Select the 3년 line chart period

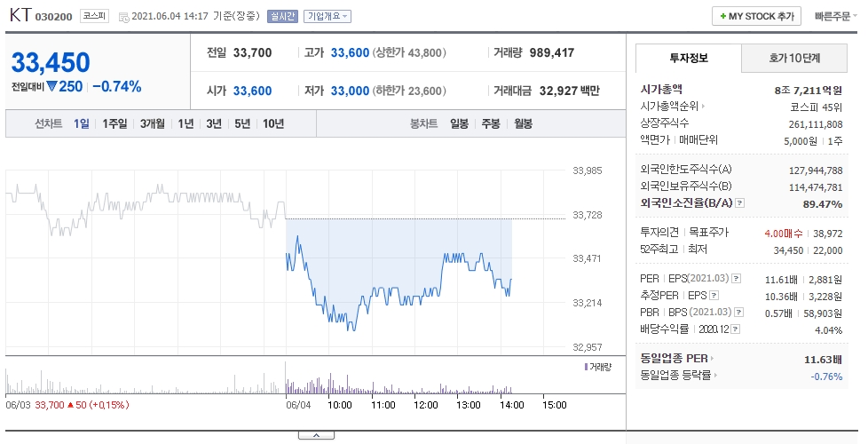click(x=214, y=123)
